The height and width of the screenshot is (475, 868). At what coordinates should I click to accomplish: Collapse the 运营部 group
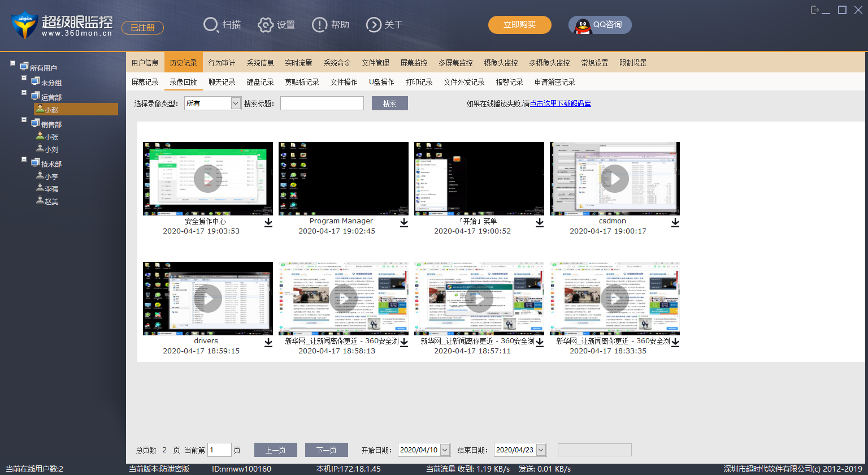(24, 92)
